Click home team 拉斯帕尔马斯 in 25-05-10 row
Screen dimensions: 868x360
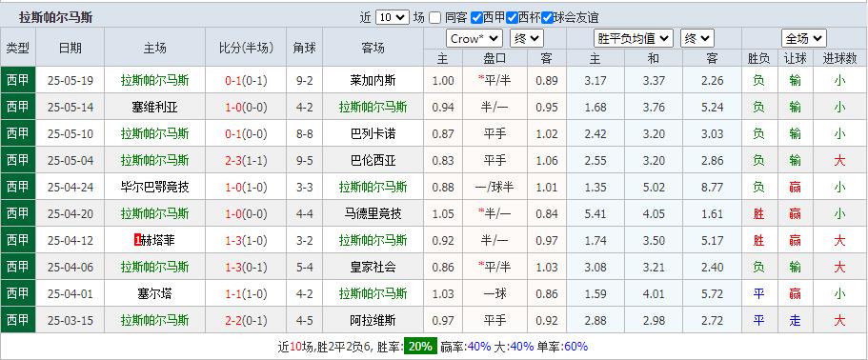pyautogui.click(x=155, y=134)
